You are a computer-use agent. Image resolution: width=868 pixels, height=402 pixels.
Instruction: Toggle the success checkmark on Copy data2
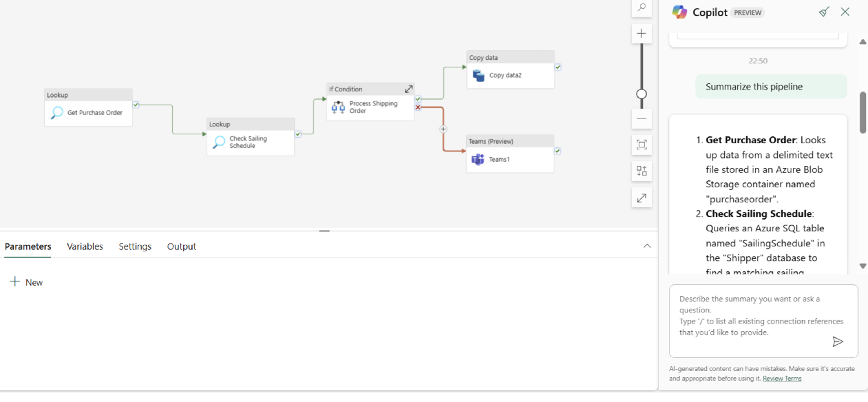click(x=557, y=66)
